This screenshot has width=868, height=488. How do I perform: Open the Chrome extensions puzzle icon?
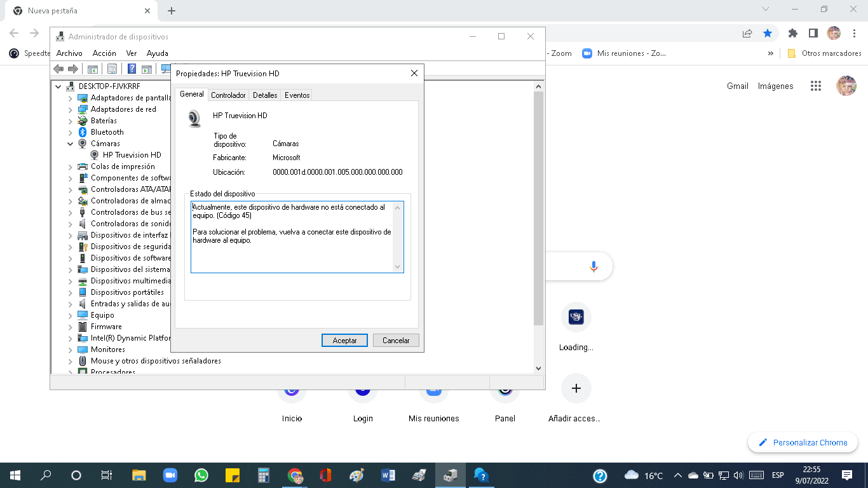click(x=792, y=33)
